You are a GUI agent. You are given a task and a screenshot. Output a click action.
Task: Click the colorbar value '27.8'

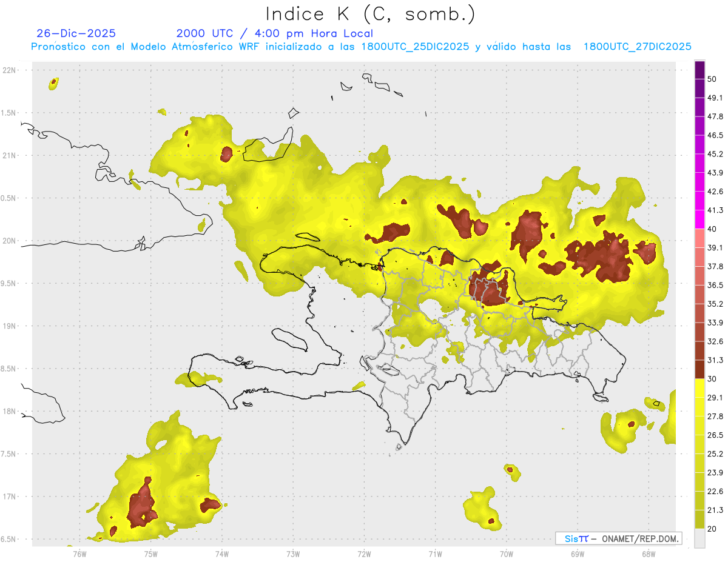pyautogui.click(x=715, y=417)
